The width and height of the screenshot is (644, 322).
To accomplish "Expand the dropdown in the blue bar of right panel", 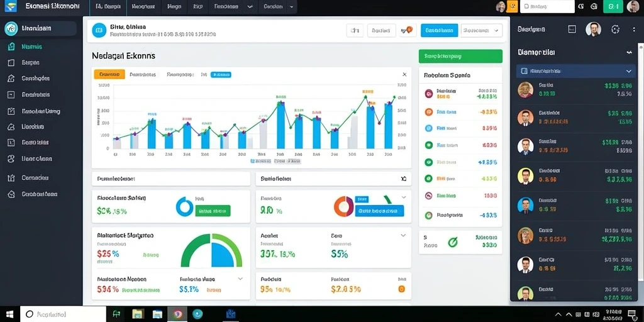I will [x=628, y=71].
